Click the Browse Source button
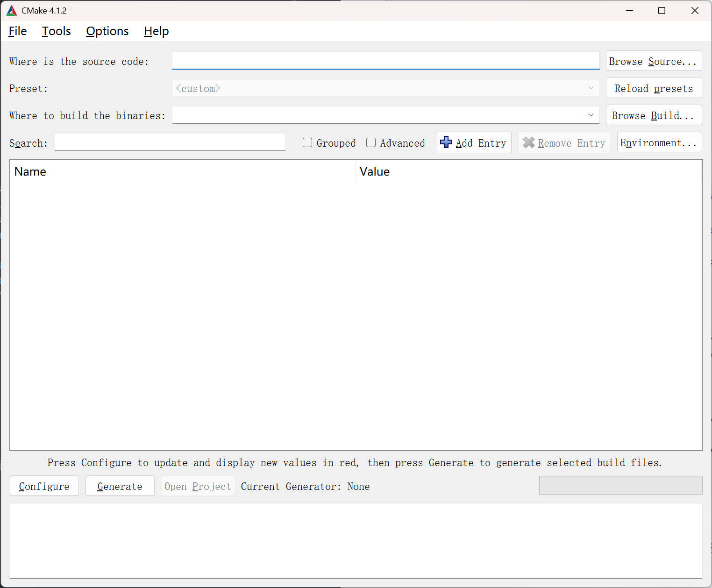 (x=653, y=61)
